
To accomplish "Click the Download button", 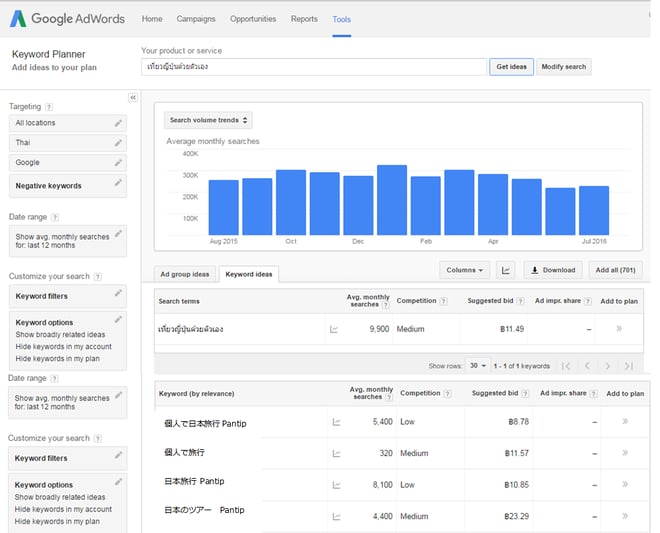I will [553, 270].
